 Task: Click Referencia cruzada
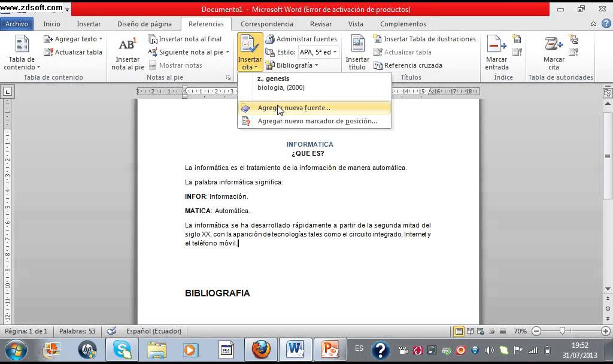408,65
